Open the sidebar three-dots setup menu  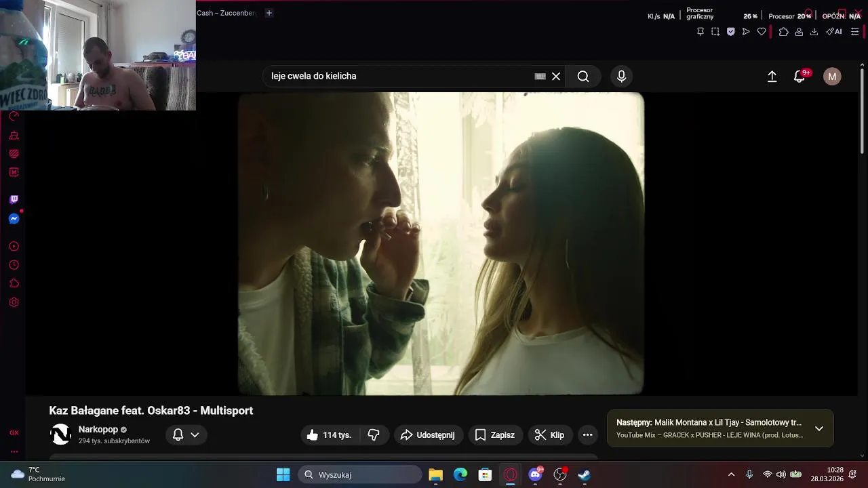(x=14, y=451)
